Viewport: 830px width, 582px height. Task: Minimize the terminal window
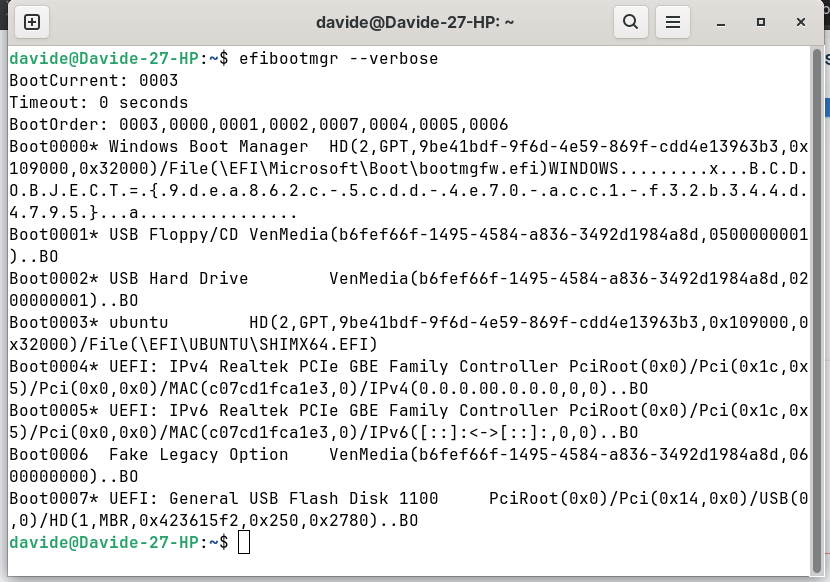tap(720, 22)
